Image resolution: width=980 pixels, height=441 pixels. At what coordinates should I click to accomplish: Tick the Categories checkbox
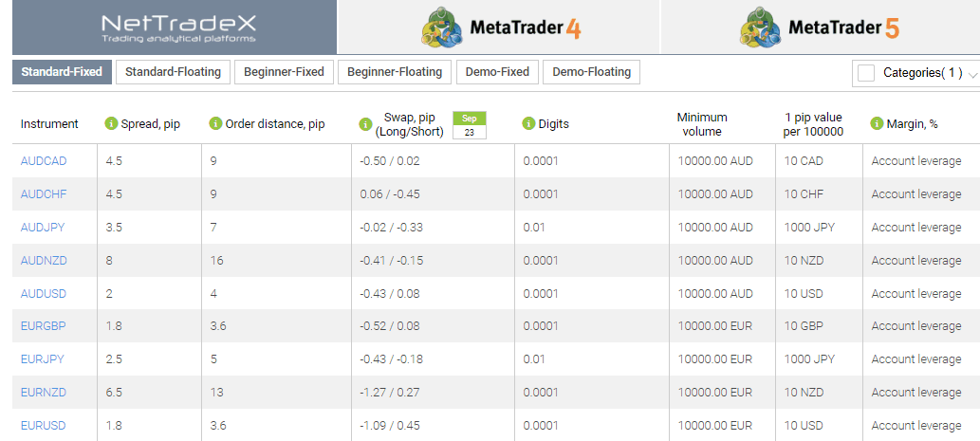866,73
